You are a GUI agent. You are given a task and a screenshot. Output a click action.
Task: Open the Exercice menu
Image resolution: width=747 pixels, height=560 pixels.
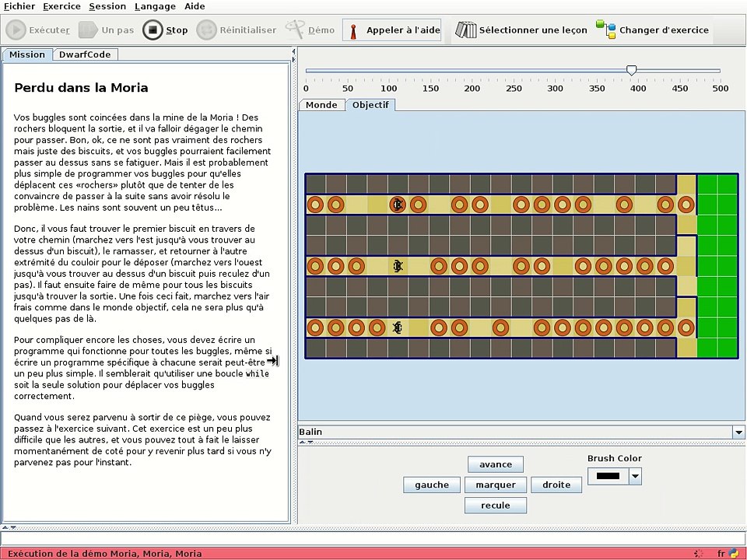(61, 6)
